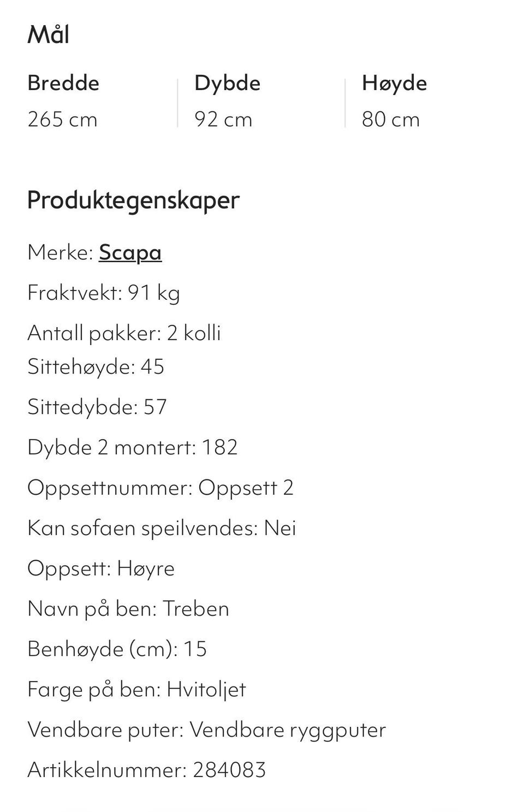This screenshot has width=524, height=812.
Task: Select the Høyde measurement label
Action: [394, 83]
